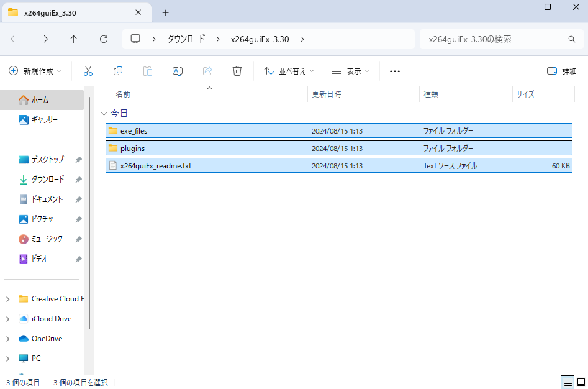
Task: Collapse the 今日 group
Action: [x=104, y=113]
